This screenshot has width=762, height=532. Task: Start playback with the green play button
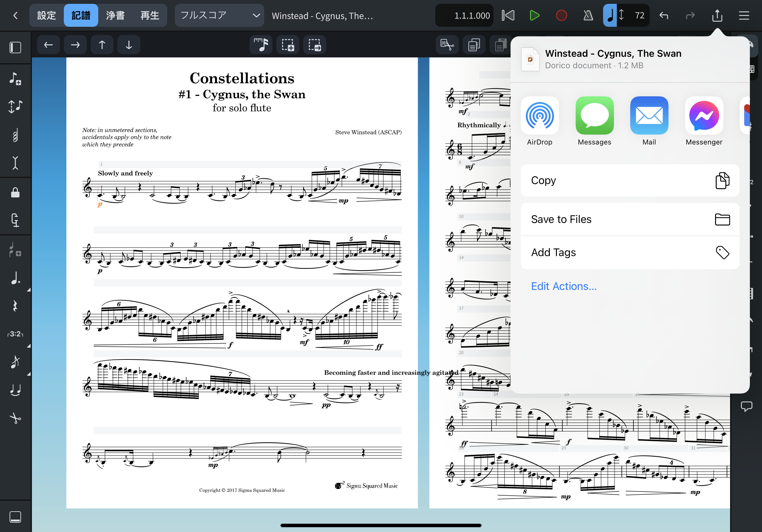coord(534,16)
